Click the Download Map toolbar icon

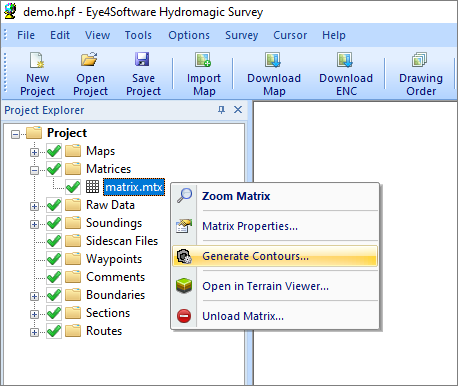[x=273, y=60]
